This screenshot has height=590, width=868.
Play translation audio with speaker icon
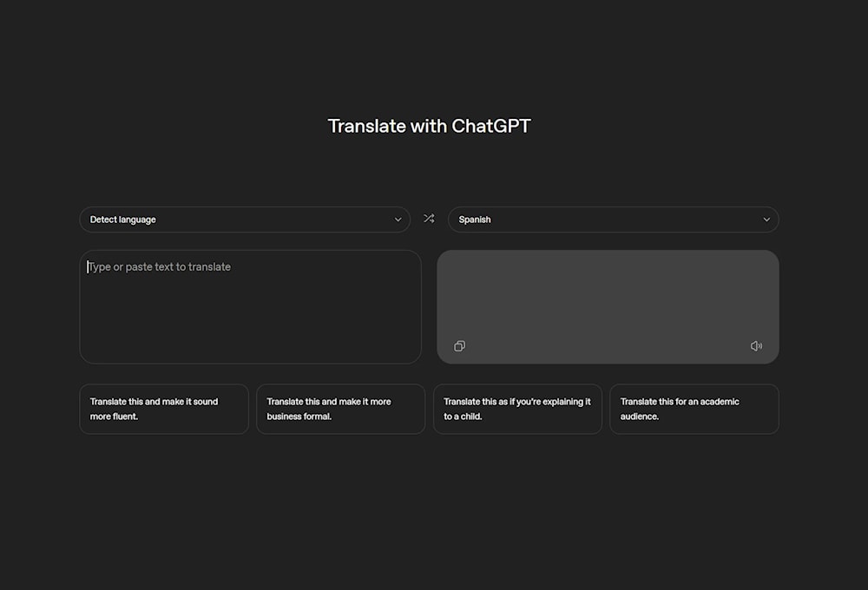point(756,346)
